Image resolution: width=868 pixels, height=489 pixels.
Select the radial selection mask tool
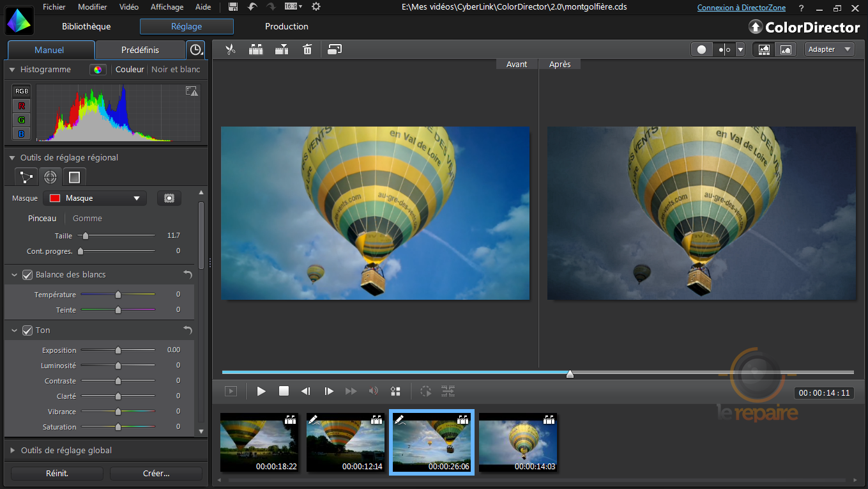50,177
